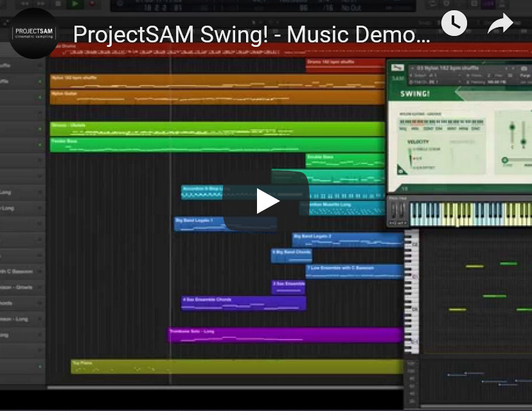The height and width of the screenshot is (411, 532).
Task: Select the Nylon 182 bpm shuffle region
Action: pyautogui.click(x=217, y=82)
